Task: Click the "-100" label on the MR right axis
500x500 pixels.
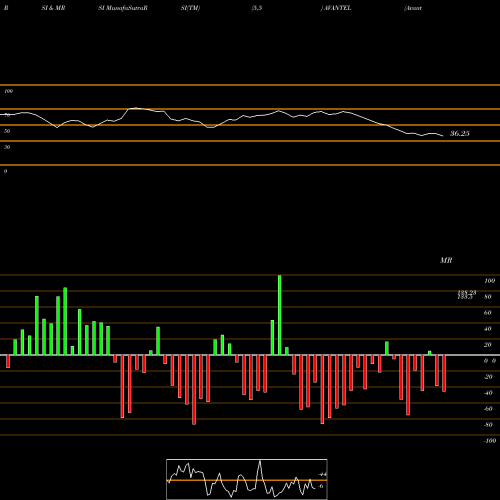Action: click(x=490, y=441)
